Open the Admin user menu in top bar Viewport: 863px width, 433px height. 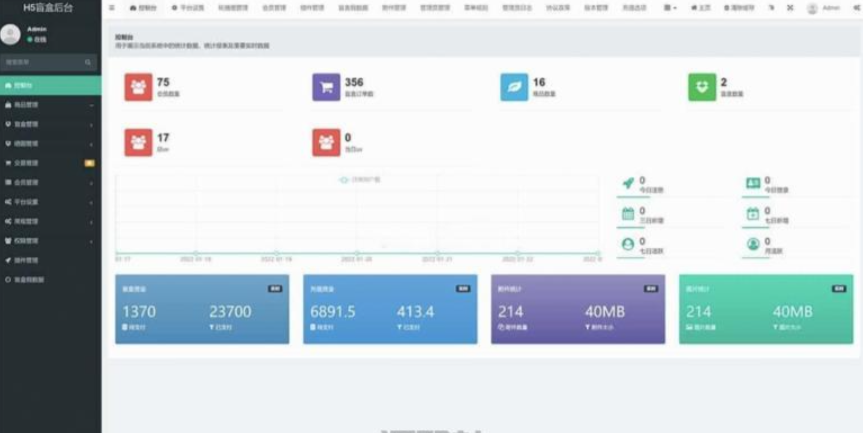(824, 8)
